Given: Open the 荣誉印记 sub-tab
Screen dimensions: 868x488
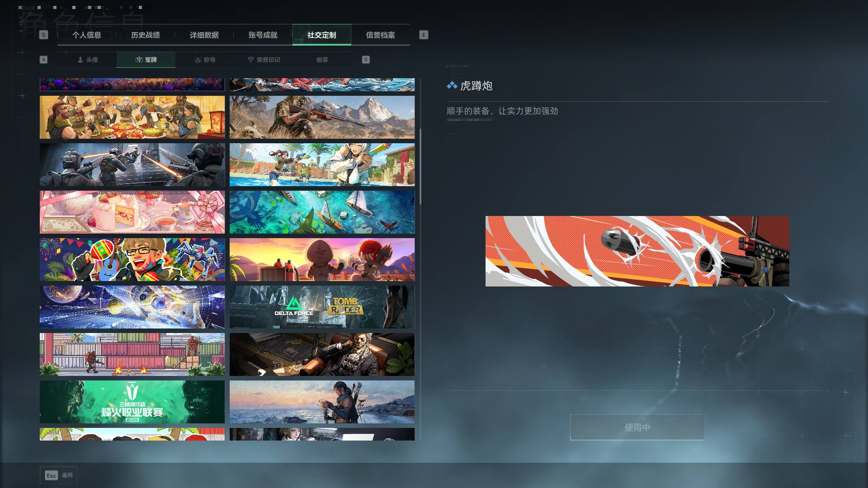Looking at the screenshot, I should tap(264, 60).
